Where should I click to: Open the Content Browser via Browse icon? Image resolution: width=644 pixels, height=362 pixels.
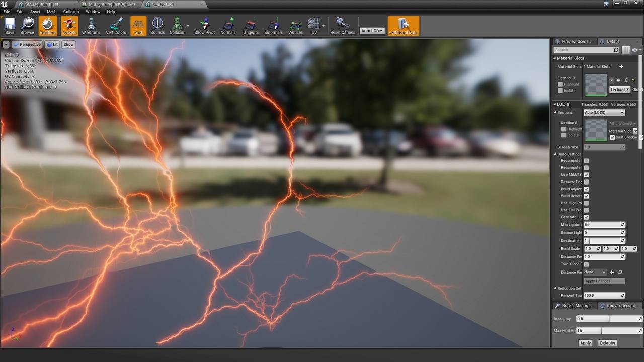[27, 26]
